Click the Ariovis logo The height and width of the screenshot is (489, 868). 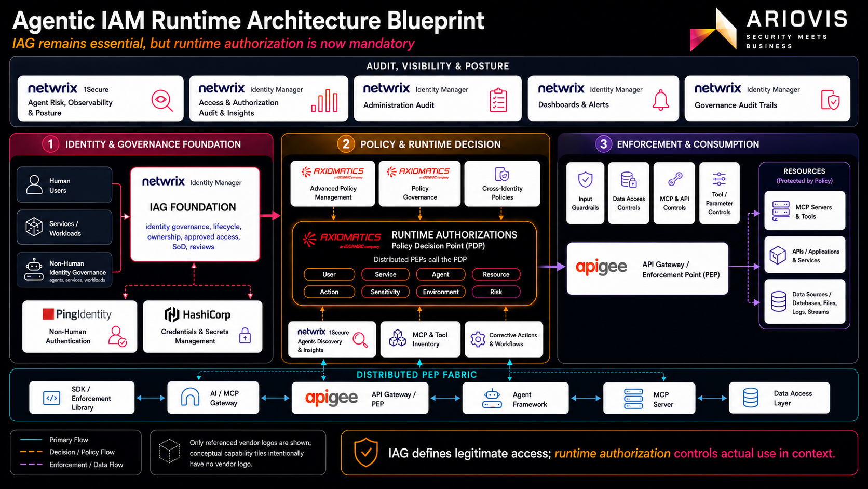tap(768, 29)
